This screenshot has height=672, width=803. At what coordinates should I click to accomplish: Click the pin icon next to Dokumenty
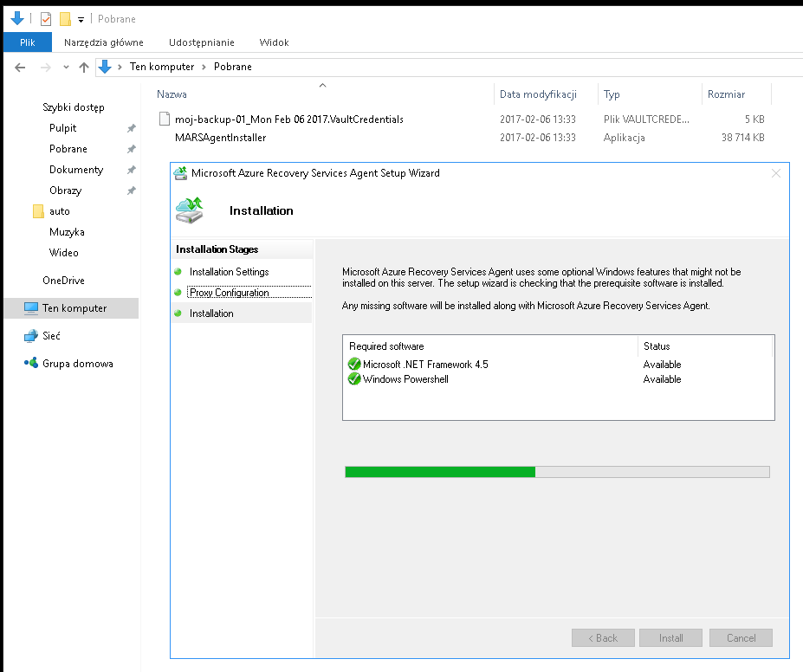click(131, 170)
